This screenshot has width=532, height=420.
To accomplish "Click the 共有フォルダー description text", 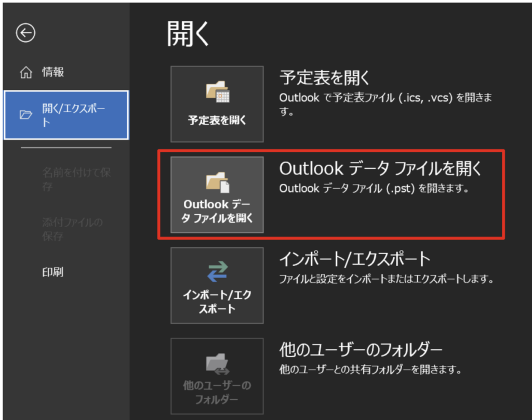I will coord(370,370).
